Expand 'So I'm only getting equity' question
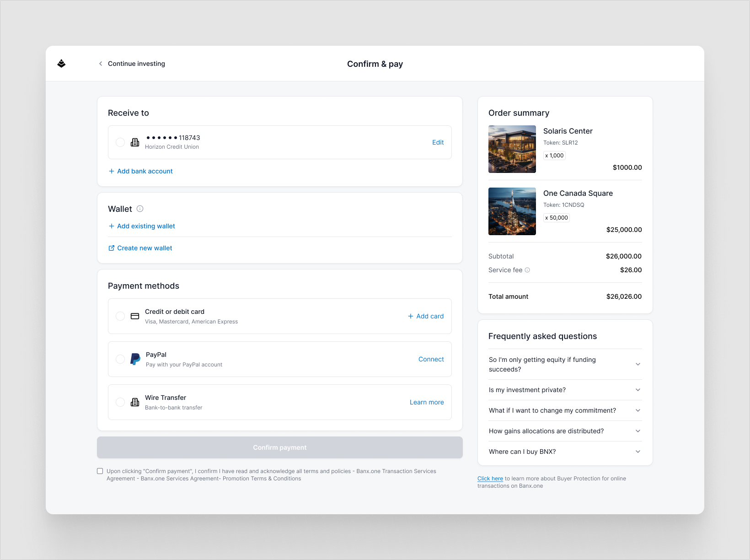The height and width of the screenshot is (560, 750). (565, 364)
